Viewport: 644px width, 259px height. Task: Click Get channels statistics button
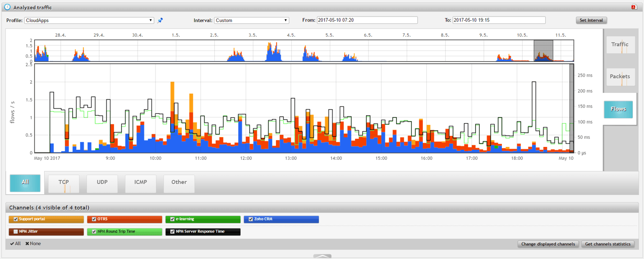tap(608, 244)
